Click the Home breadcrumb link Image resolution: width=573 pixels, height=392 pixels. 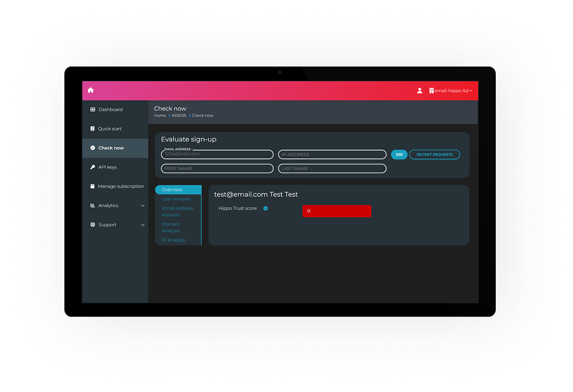pyautogui.click(x=160, y=115)
